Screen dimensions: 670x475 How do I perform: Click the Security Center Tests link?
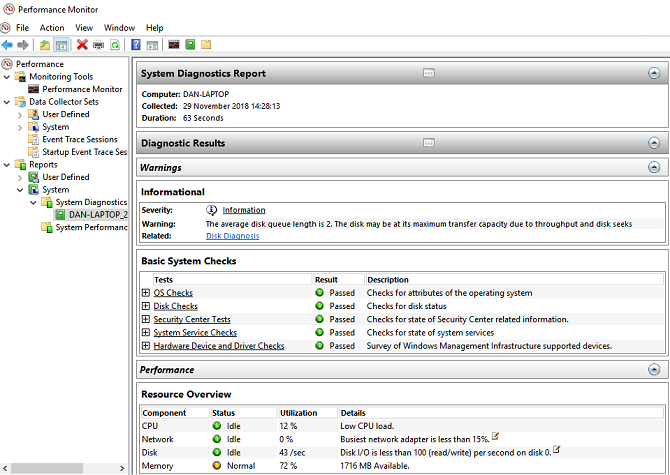coord(192,319)
